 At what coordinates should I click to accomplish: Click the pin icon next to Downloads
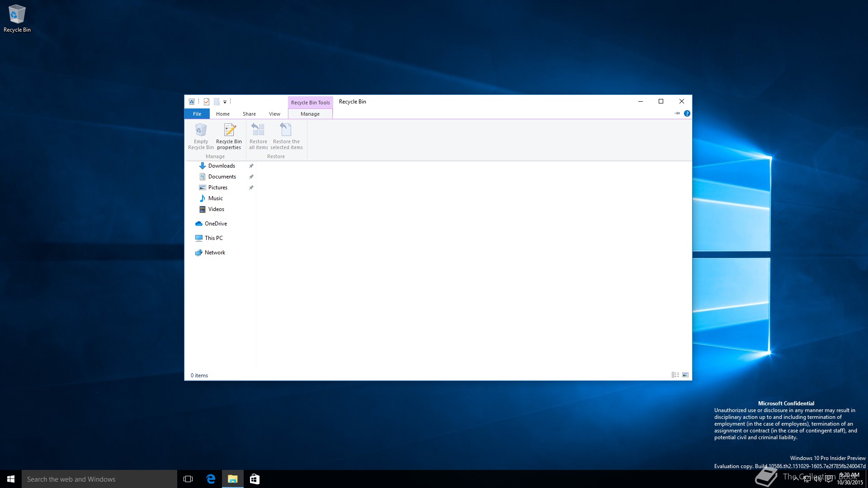[x=251, y=166]
